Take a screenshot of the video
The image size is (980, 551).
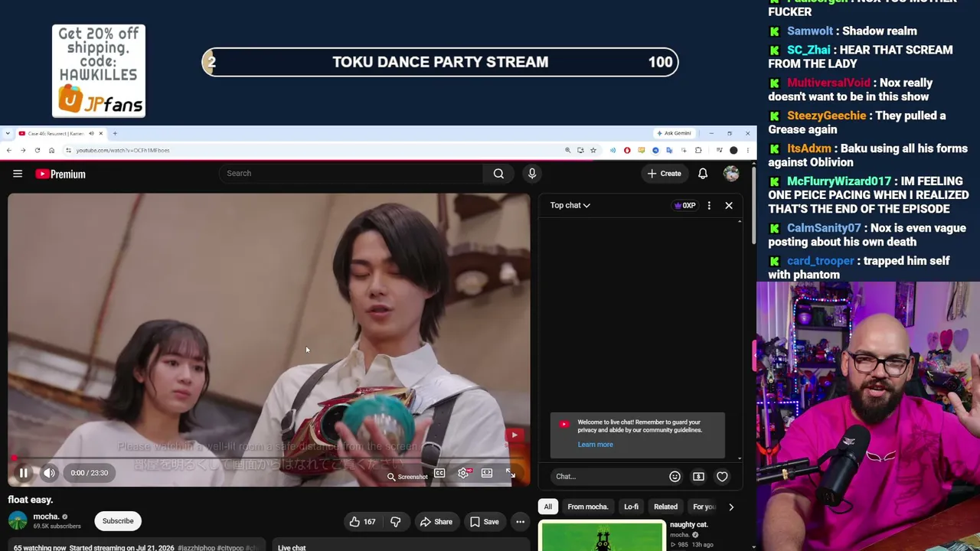(407, 477)
